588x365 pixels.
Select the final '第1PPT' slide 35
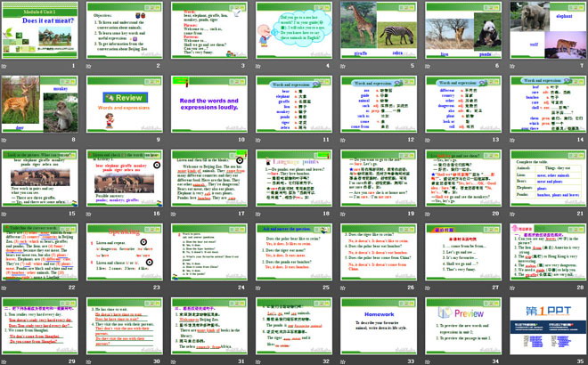pos(543,323)
